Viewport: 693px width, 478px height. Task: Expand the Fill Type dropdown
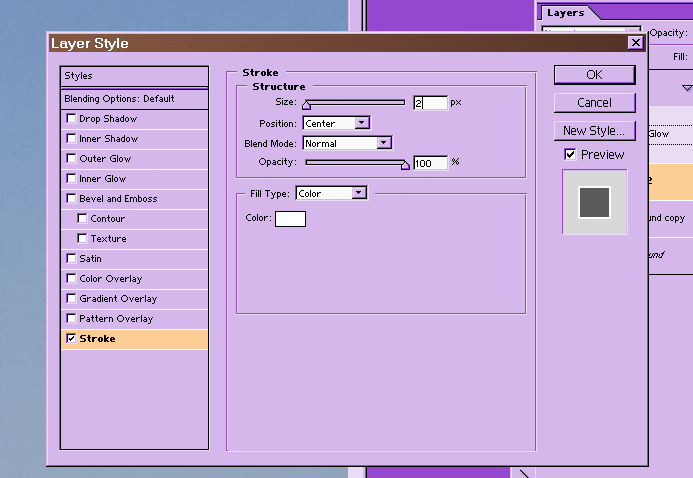coord(332,193)
